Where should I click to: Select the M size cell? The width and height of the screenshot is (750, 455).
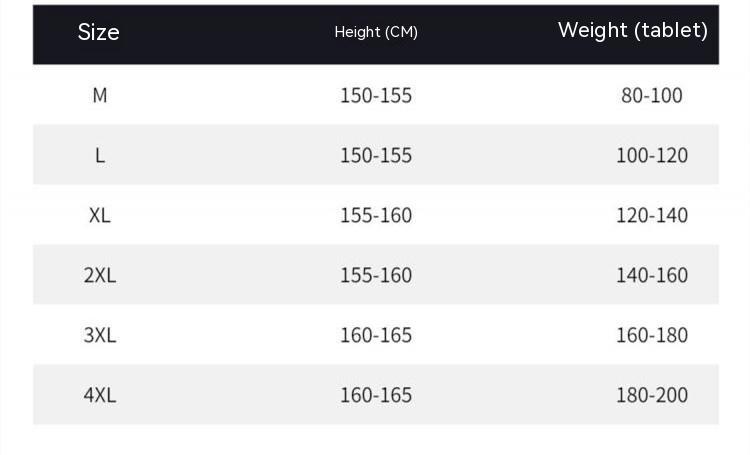[x=100, y=95]
